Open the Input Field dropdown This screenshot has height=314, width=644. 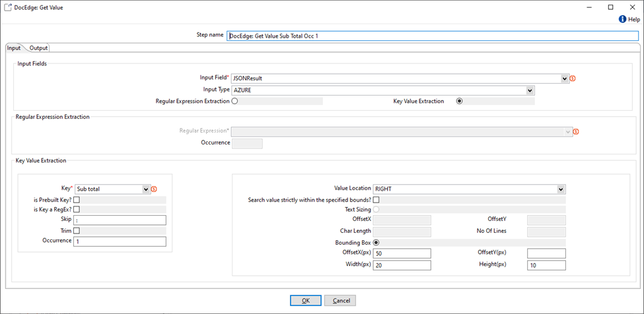[565, 78]
